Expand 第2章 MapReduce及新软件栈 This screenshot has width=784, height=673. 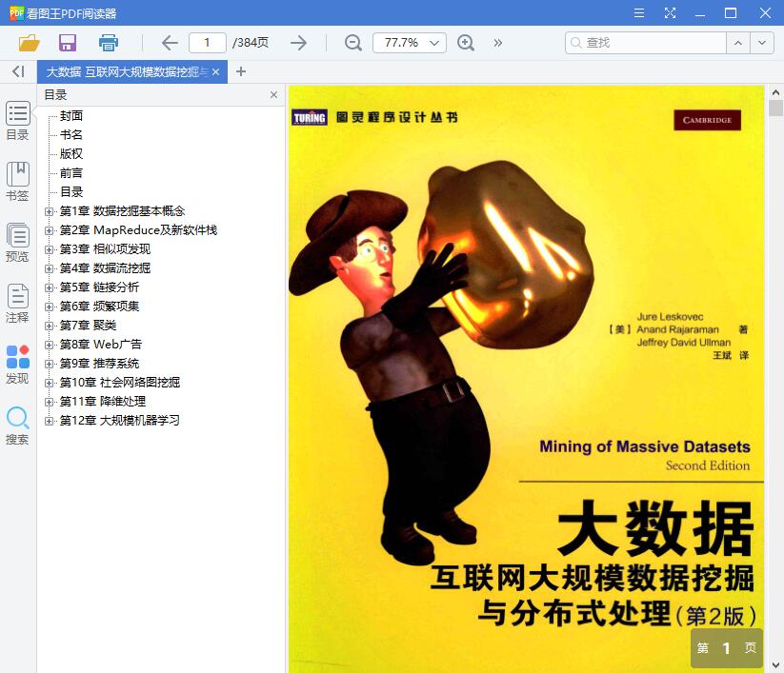click(x=49, y=230)
